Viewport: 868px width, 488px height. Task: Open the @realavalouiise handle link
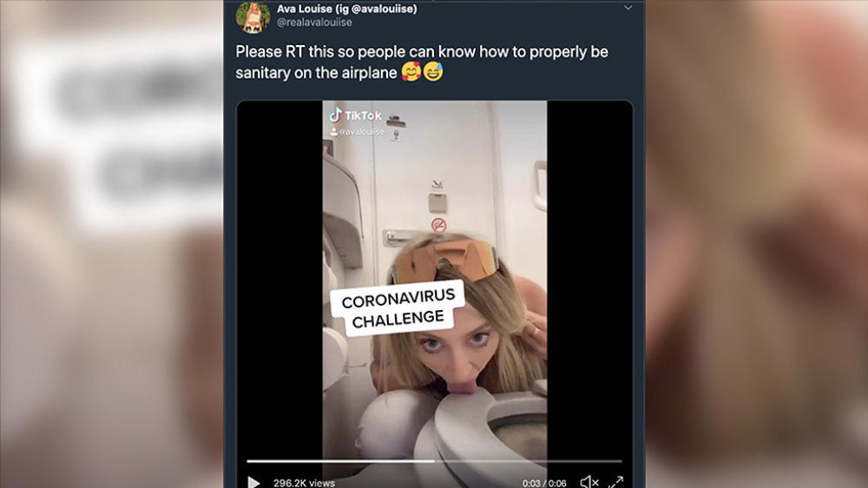pos(314,23)
